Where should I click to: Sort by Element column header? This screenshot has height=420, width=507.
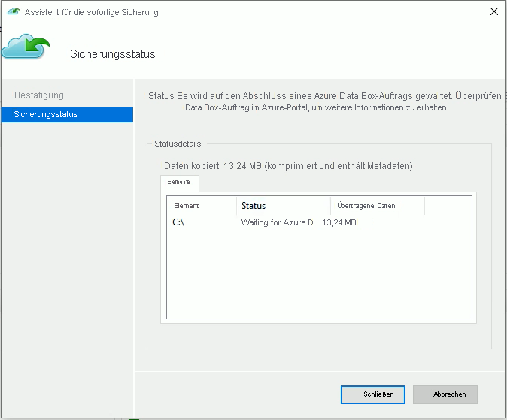point(187,206)
